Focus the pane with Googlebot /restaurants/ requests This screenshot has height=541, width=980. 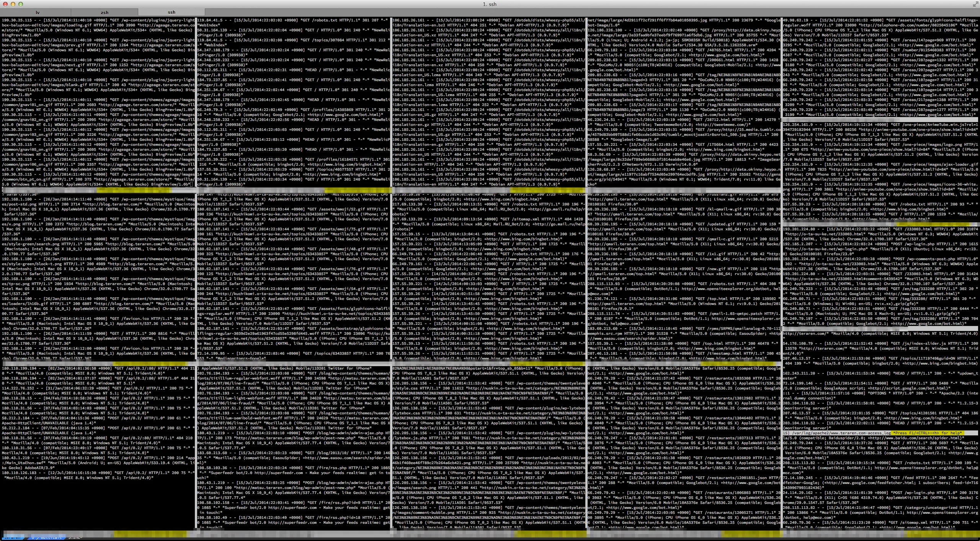pyautogui.click(x=683, y=448)
